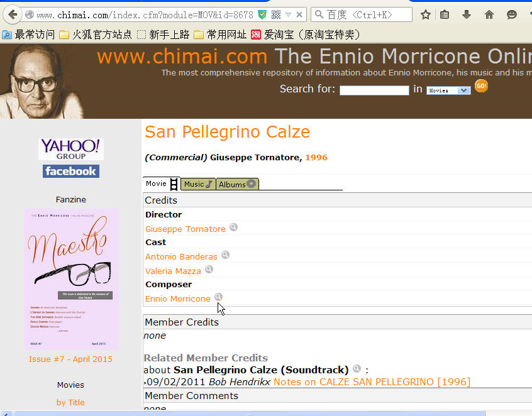Open Notes on CALZE SAN PELLEGRINO [1996] link

372,382
